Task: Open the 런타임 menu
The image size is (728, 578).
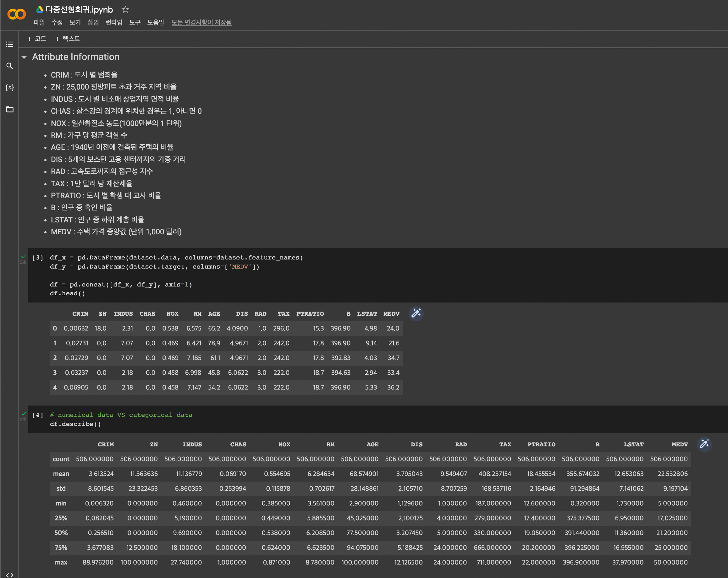Action: click(114, 22)
